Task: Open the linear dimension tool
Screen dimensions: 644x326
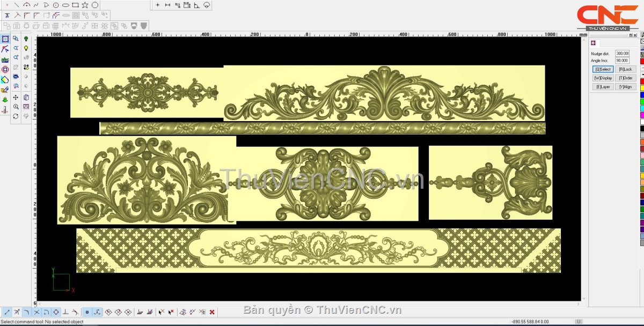Action: pyautogui.click(x=167, y=5)
